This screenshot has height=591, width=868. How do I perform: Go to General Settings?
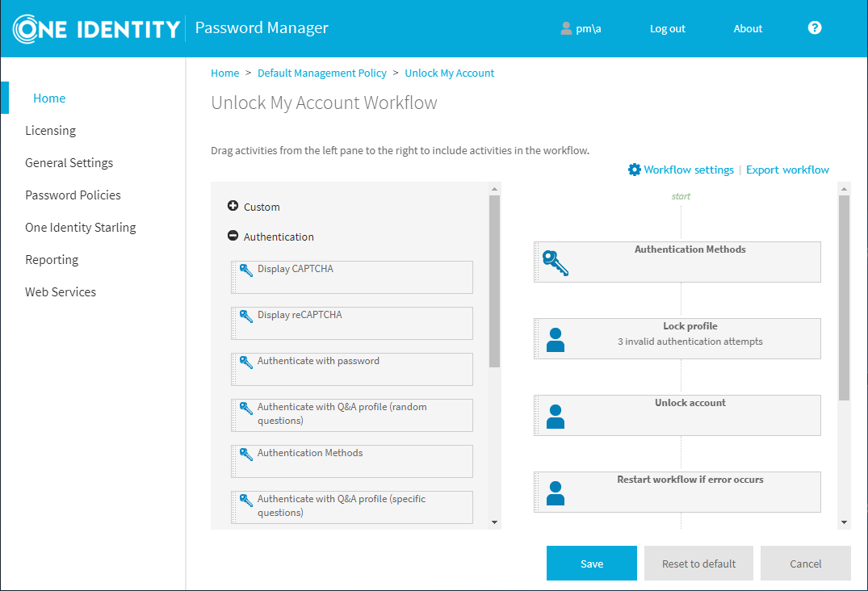(x=69, y=163)
